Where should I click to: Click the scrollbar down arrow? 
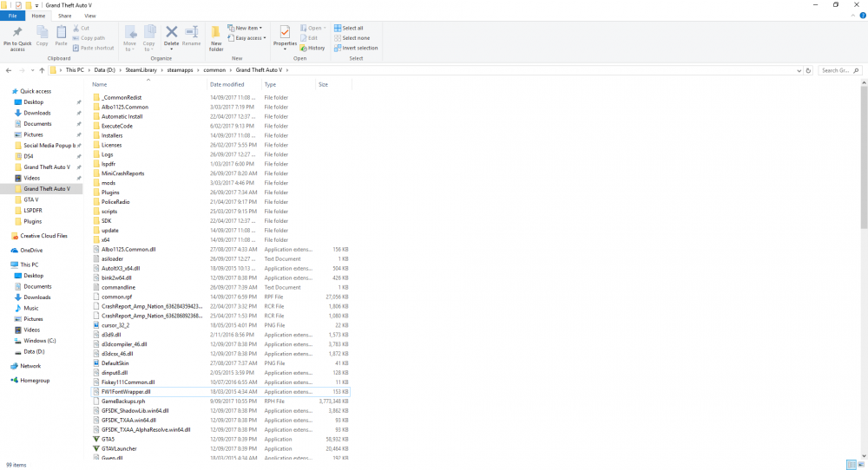click(x=864, y=456)
